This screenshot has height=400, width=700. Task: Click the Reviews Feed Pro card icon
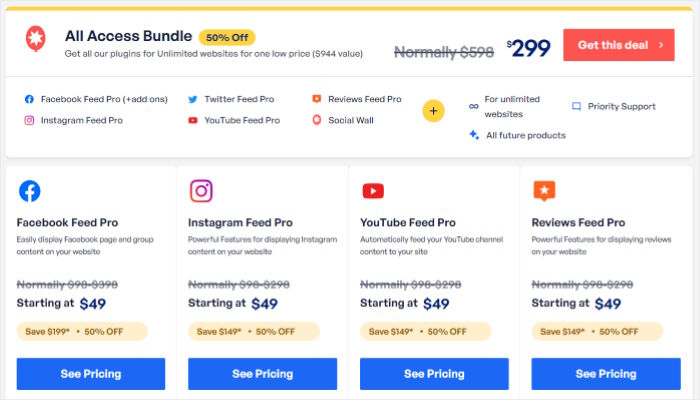[544, 191]
